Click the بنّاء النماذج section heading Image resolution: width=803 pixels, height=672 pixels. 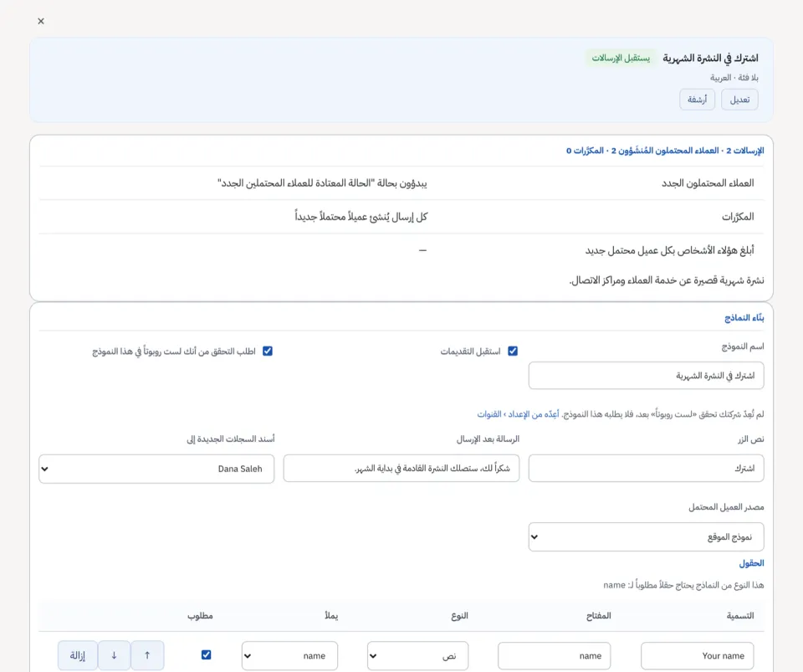click(x=744, y=317)
